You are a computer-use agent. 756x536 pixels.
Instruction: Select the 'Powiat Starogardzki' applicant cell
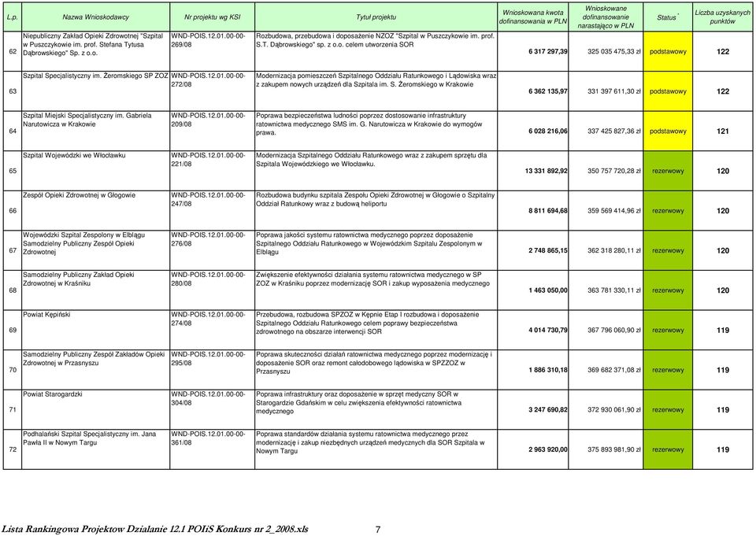pyautogui.click(x=95, y=410)
